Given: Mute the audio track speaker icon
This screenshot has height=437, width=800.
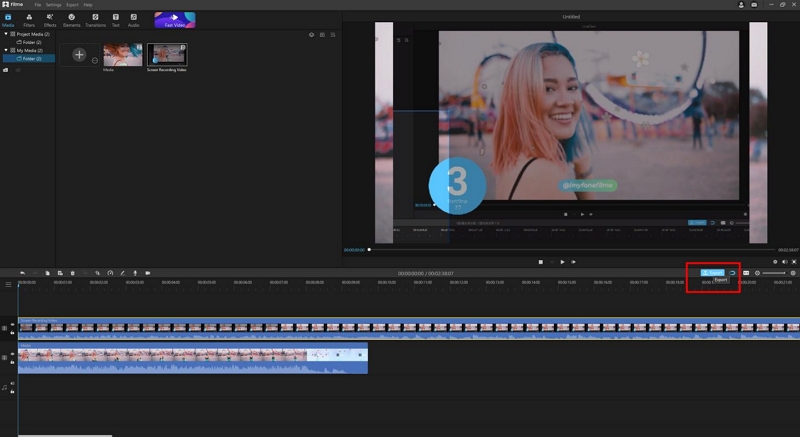Looking at the screenshot, I should pos(12,383).
